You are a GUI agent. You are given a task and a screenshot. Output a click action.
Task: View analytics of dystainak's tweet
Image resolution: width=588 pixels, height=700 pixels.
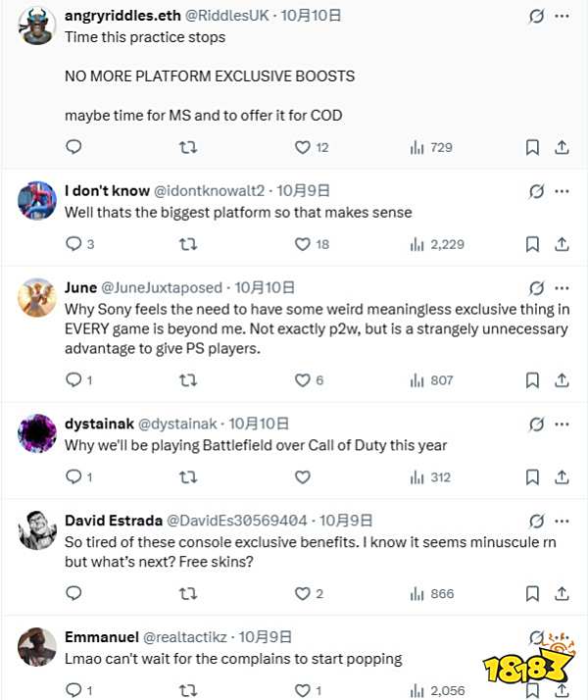click(430, 477)
